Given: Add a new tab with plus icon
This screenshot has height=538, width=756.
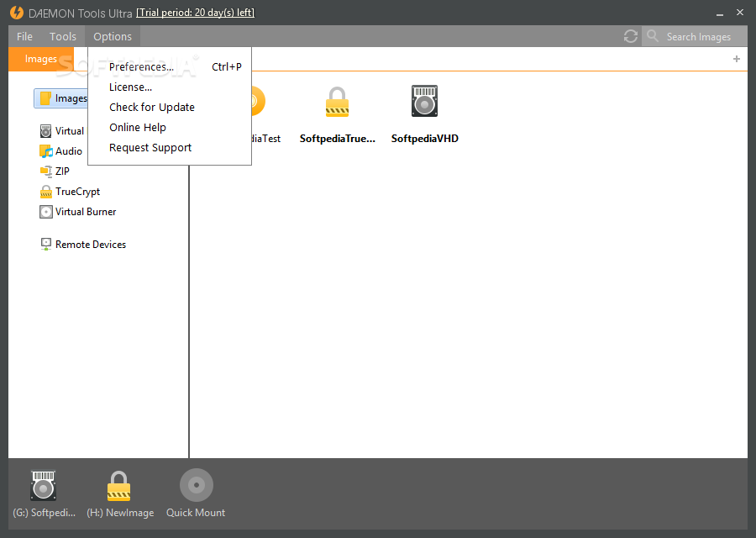Looking at the screenshot, I should pyautogui.click(x=736, y=59).
